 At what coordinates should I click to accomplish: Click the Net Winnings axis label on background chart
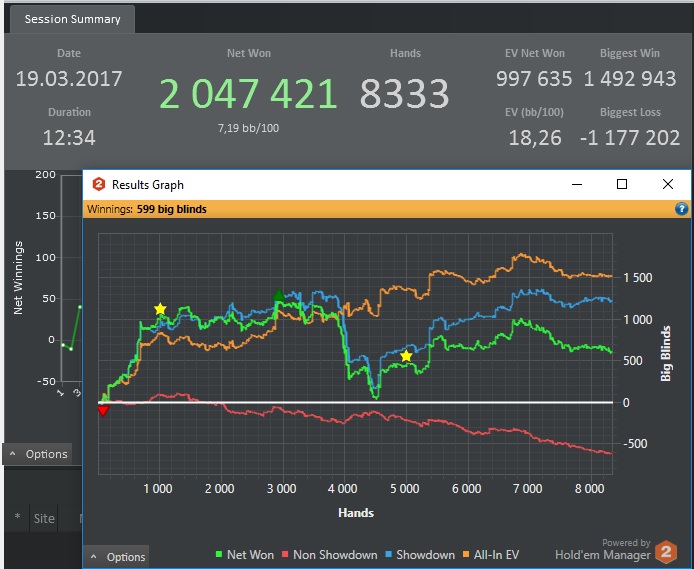click(18, 278)
